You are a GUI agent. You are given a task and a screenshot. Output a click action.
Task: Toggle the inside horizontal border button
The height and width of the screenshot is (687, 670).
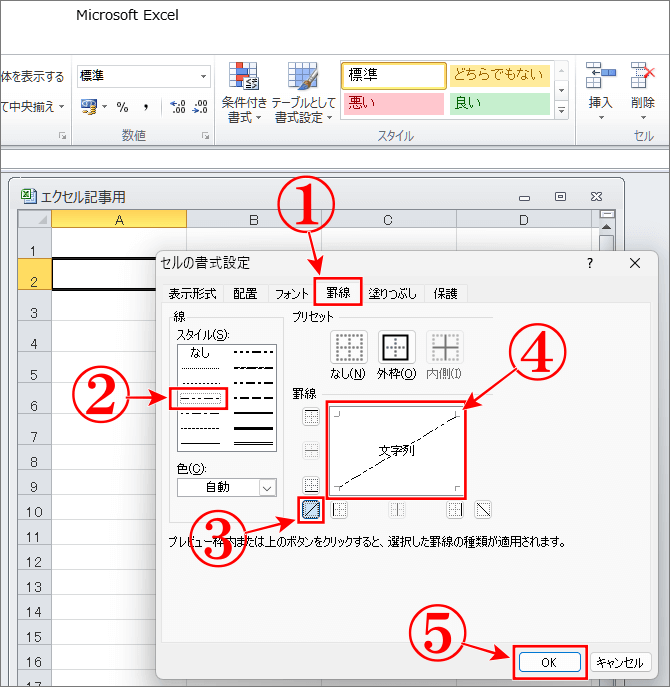311,450
